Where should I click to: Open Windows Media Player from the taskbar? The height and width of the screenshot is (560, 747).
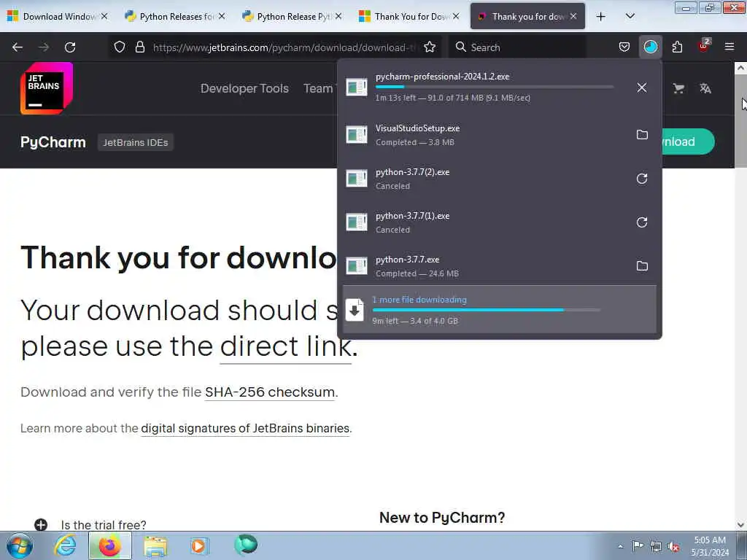click(200, 545)
